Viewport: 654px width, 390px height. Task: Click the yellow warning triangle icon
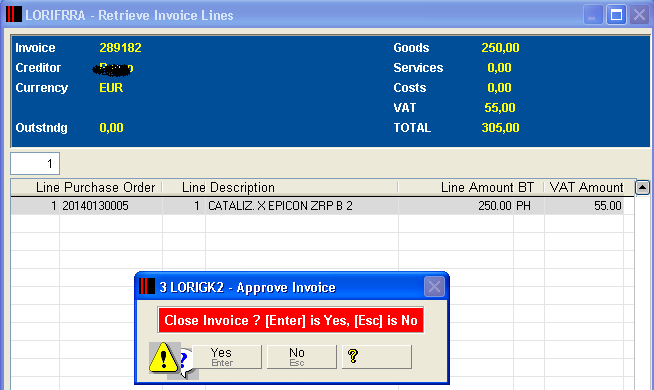[x=164, y=357]
